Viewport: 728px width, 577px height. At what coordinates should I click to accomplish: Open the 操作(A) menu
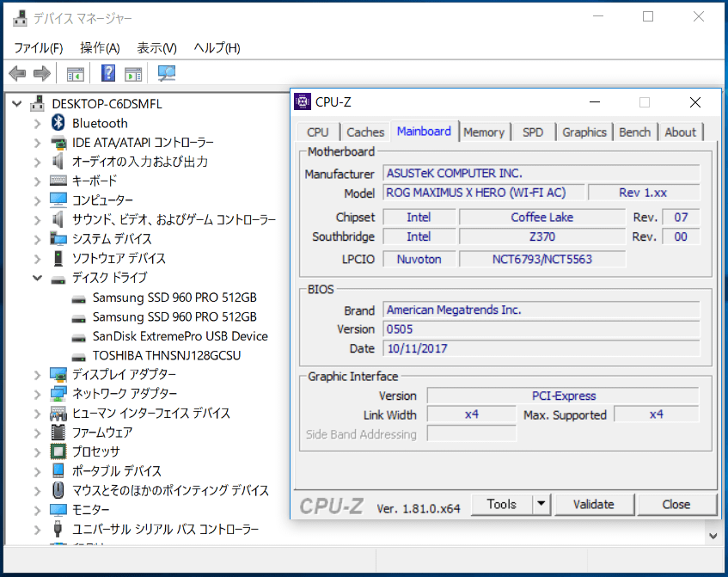click(100, 48)
